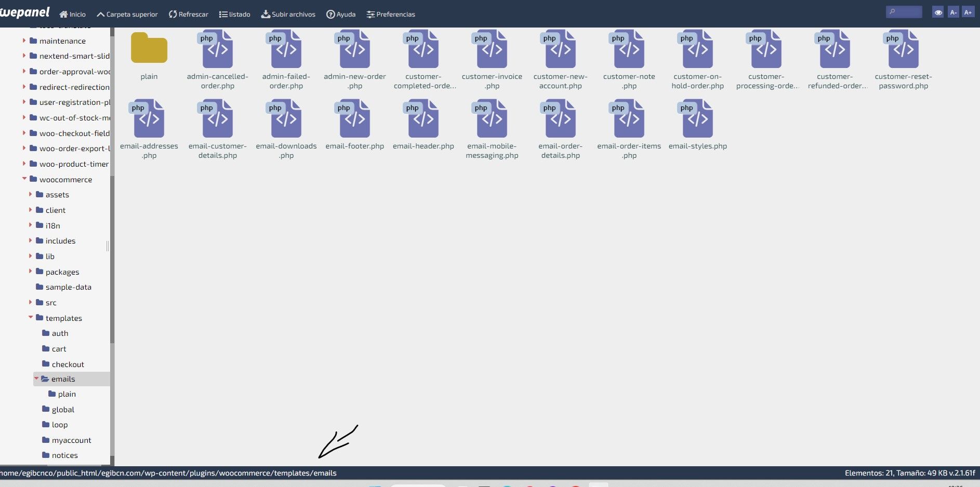980x487 pixels.
Task: Expand the assets folder arrow
Action: click(x=30, y=194)
